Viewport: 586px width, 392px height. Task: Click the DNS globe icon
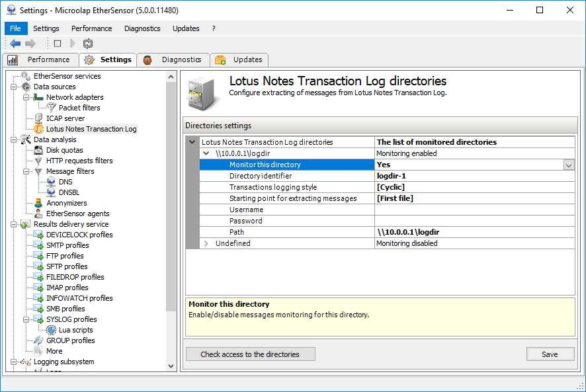51,182
